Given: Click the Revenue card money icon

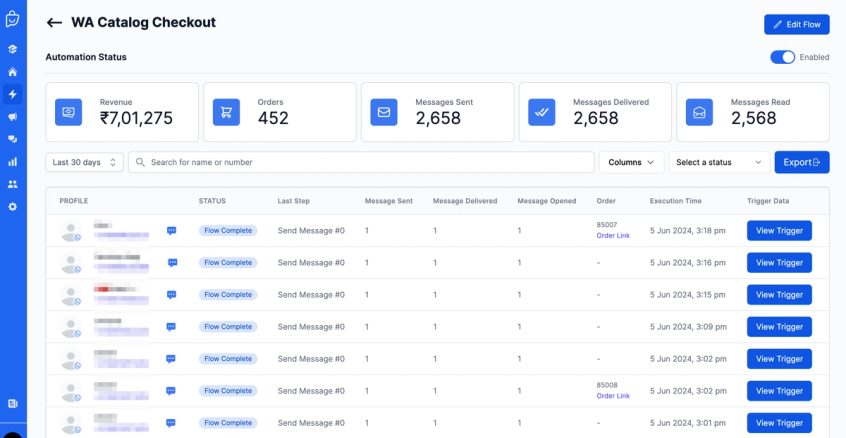Looking at the screenshot, I should (69, 112).
